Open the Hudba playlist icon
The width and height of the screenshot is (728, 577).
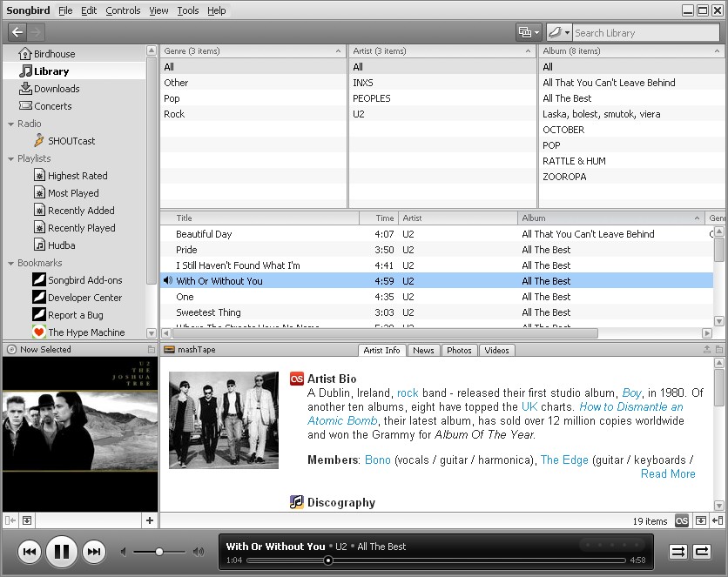pyautogui.click(x=40, y=245)
